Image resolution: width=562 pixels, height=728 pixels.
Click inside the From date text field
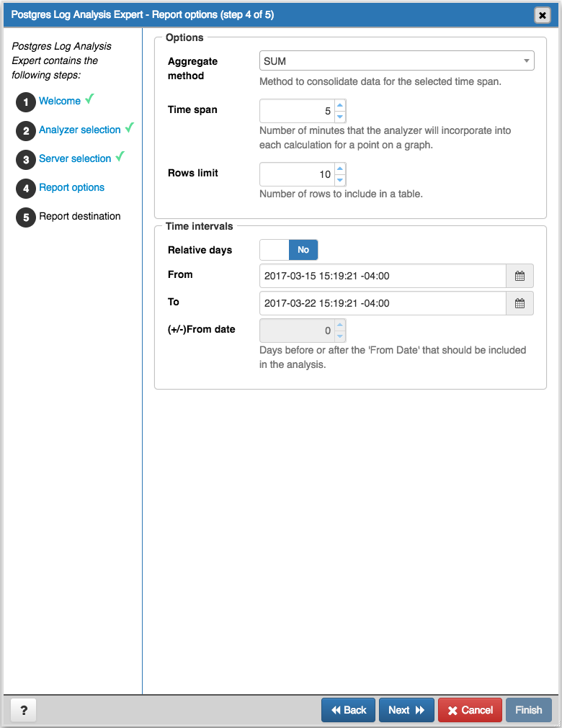point(383,276)
